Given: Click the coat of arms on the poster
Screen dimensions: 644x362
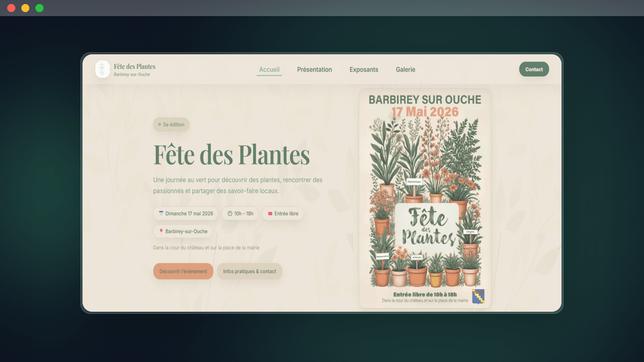Looking at the screenshot, I should click(479, 297).
